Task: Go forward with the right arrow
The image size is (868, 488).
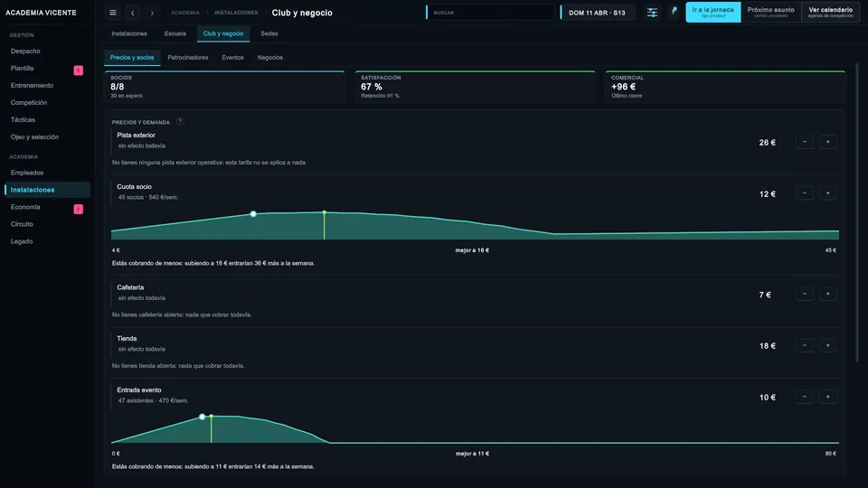Action: pos(152,13)
